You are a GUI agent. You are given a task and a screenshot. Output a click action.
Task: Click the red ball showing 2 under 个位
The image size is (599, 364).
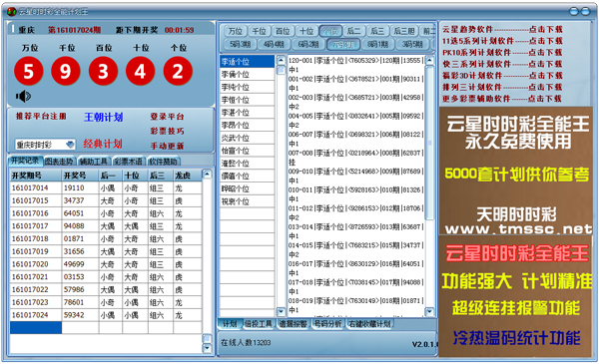coord(178,71)
